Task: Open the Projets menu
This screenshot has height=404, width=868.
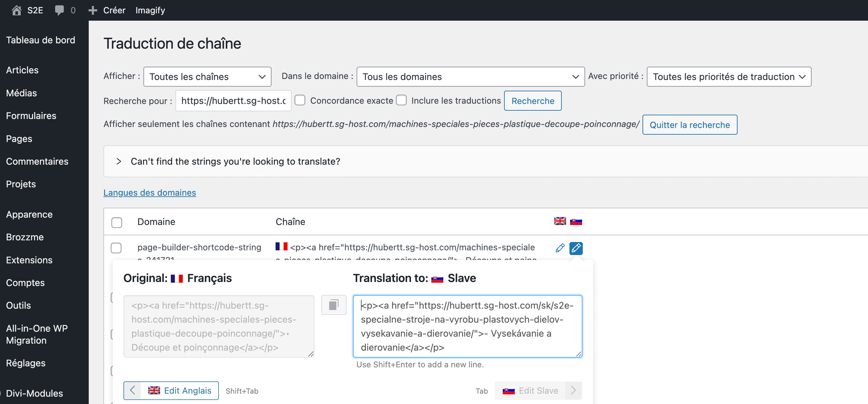Action: tap(21, 184)
